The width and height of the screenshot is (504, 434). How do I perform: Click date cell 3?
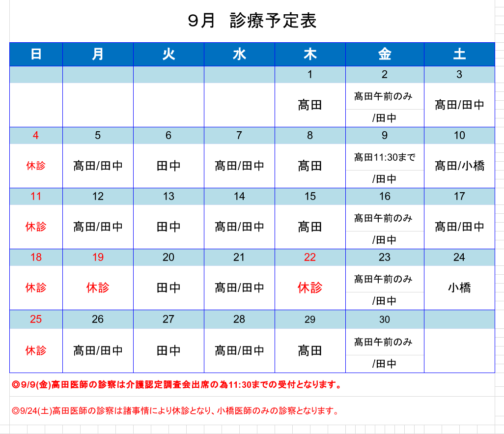tap(460, 75)
